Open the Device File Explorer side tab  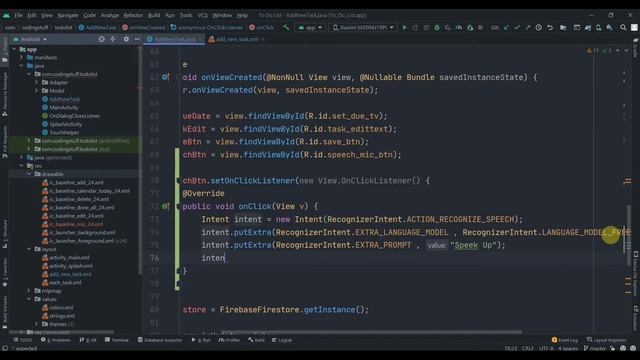[x=636, y=273]
